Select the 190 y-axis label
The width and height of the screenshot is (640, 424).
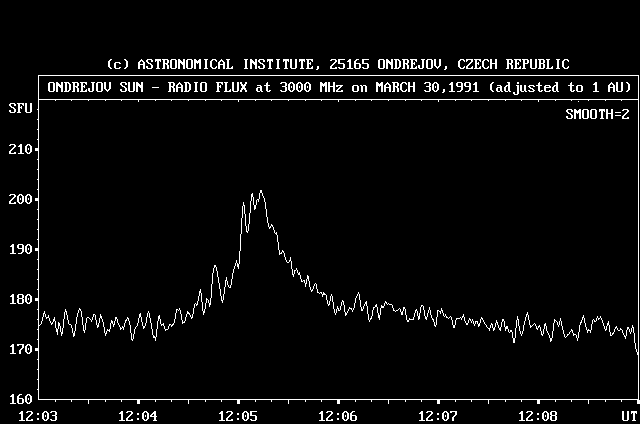point(19,249)
